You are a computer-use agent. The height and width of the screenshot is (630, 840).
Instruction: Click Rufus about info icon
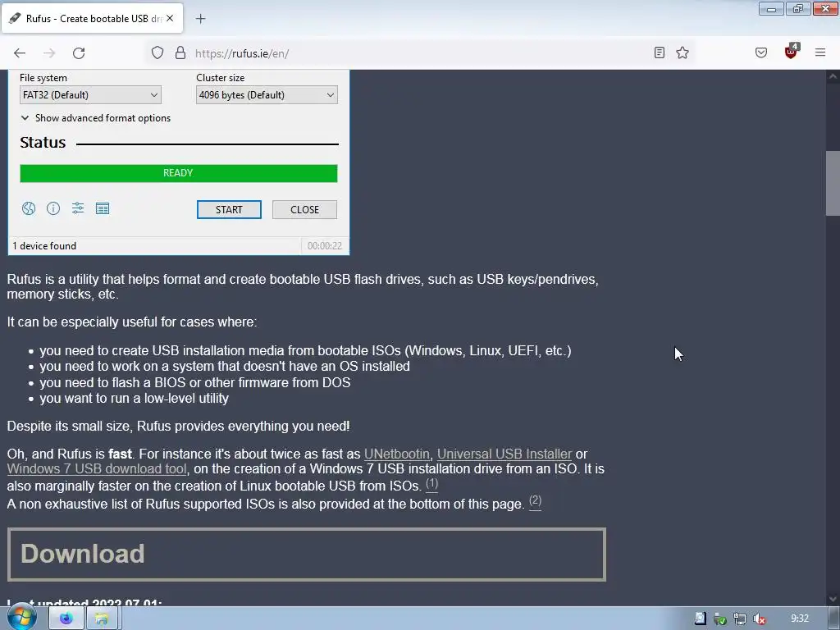[x=53, y=208]
